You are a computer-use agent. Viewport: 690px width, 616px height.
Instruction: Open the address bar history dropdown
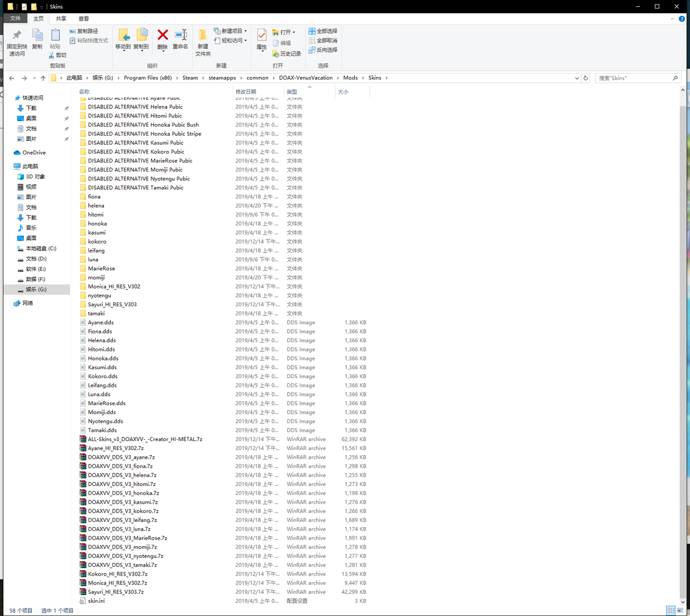point(577,78)
